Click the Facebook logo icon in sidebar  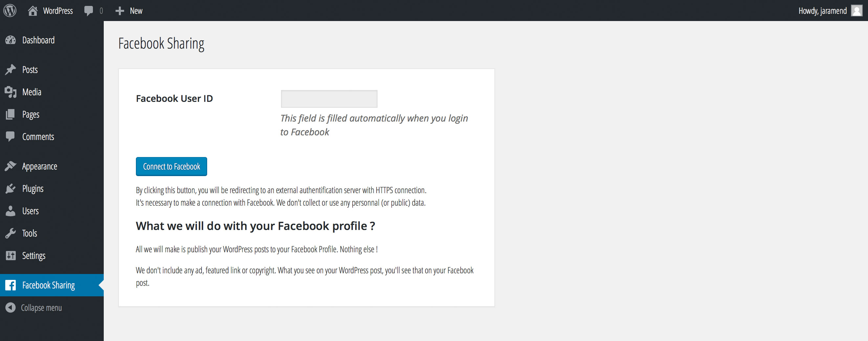(11, 285)
